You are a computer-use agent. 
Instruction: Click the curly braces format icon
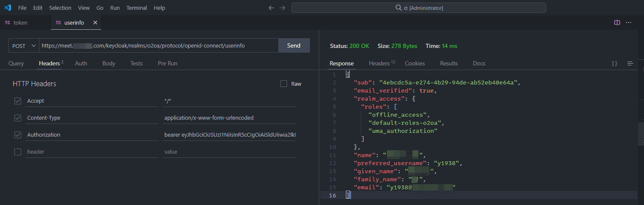[x=614, y=63]
